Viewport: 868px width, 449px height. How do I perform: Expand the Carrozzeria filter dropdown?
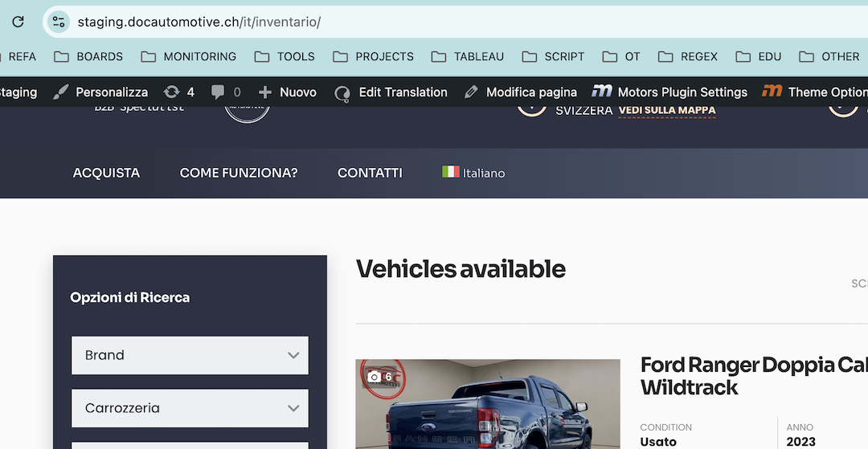pyautogui.click(x=190, y=408)
